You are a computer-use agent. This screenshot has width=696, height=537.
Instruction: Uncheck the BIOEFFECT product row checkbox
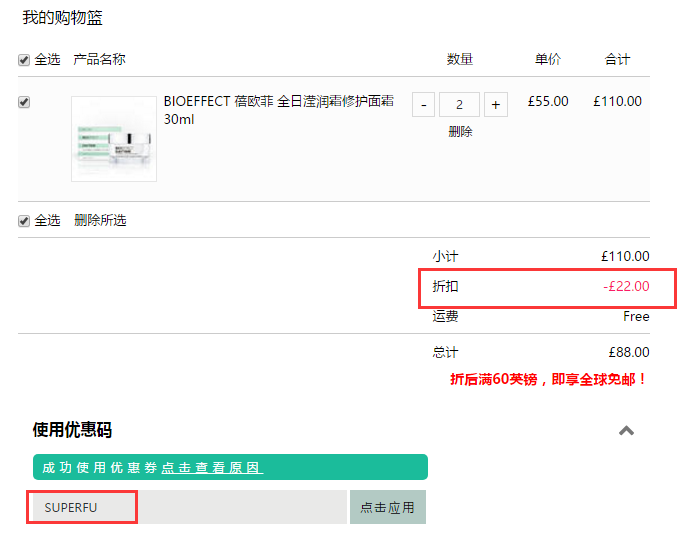pos(24,102)
